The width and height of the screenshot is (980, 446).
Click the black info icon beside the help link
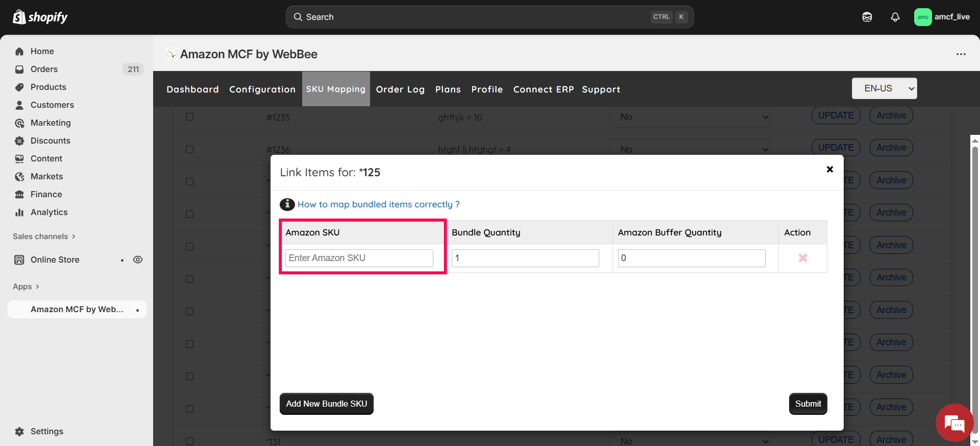click(x=287, y=204)
